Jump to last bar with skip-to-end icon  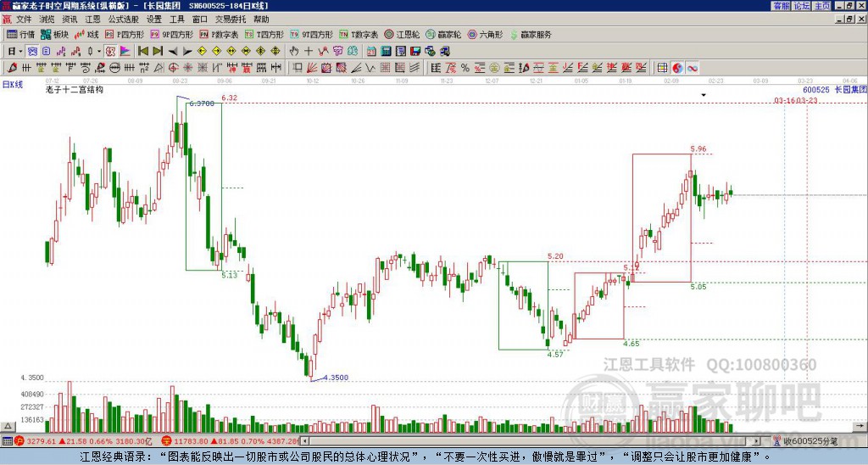158,52
